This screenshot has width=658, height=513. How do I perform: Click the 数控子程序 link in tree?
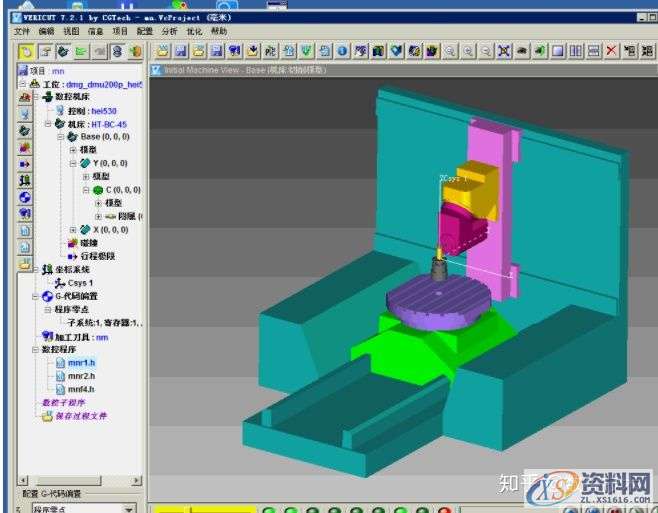tap(71, 402)
